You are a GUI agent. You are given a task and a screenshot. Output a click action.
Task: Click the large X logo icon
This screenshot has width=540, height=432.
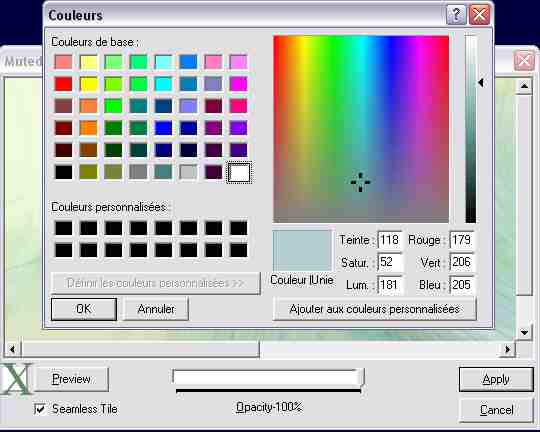(15, 379)
